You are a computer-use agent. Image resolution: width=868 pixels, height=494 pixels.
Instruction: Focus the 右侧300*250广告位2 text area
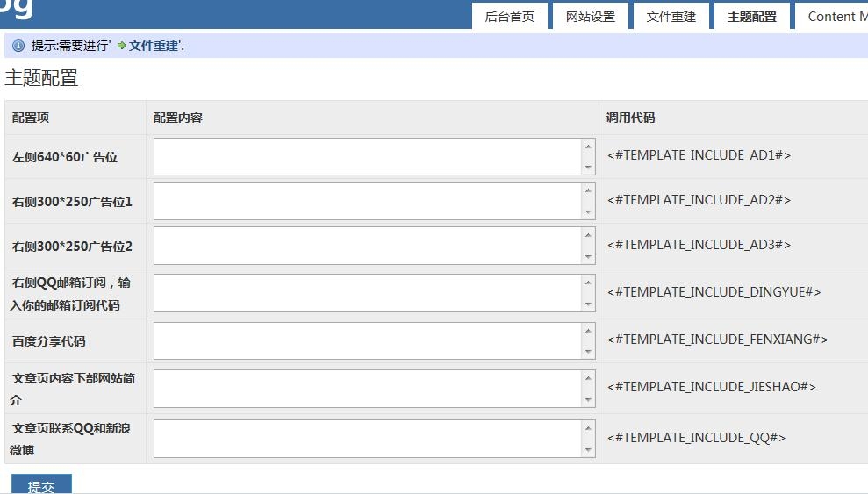point(374,246)
